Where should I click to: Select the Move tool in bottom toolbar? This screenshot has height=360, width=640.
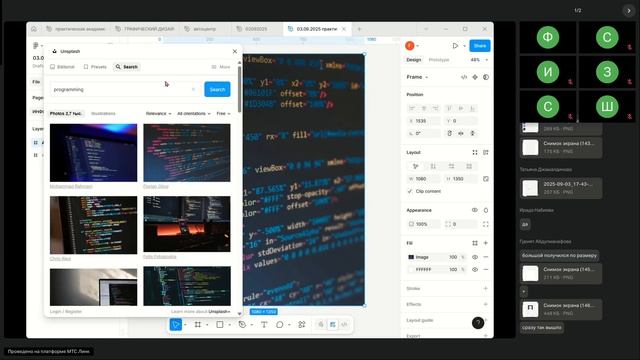(x=176, y=324)
